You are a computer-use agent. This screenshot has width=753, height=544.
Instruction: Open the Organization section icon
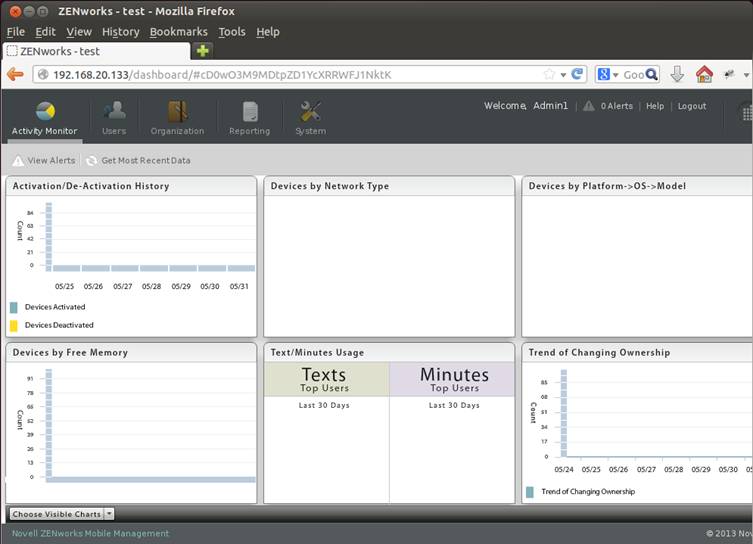(177, 111)
